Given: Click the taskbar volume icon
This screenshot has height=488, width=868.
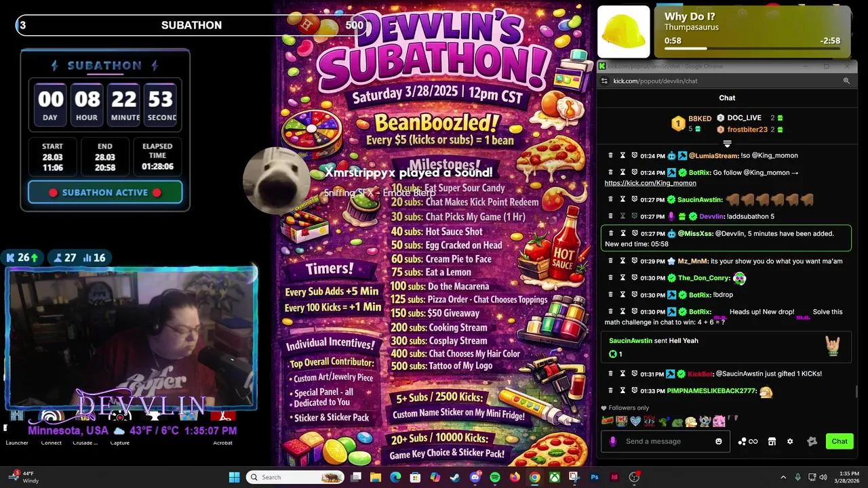Looking at the screenshot, I should [823, 477].
